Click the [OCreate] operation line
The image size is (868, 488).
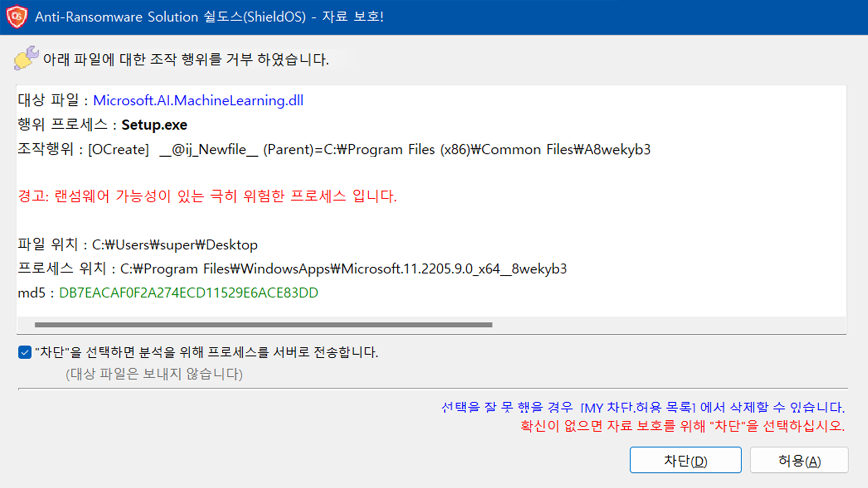(x=334, y=149)
